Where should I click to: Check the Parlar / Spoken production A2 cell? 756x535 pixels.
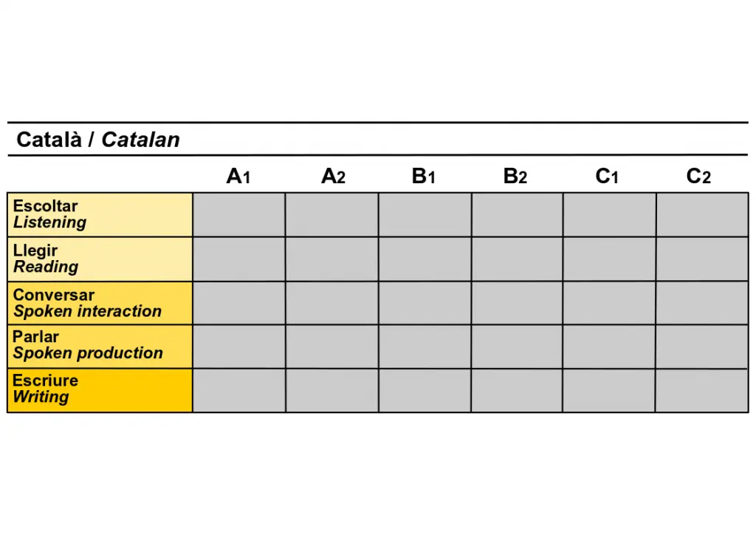coord(331,347)
